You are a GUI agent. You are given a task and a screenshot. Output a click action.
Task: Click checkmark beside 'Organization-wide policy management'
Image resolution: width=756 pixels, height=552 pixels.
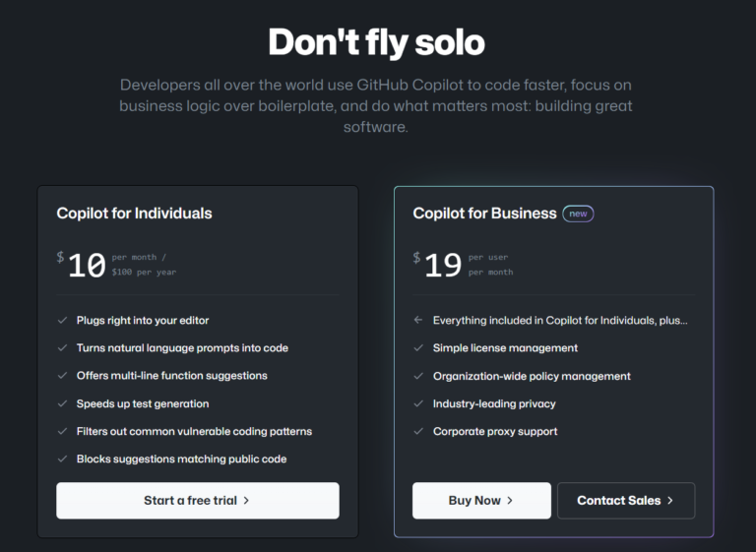(418, 376)
